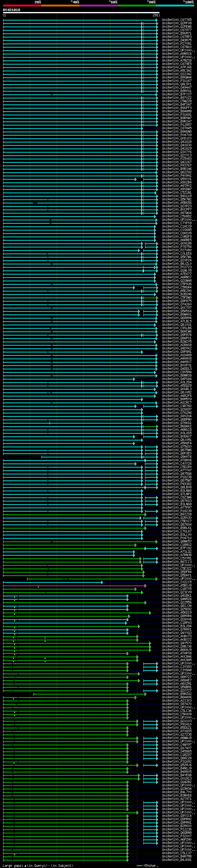Select hit label UniRef100_Q9AVT6
This screenshot has width=197, height=868.
point(177,457)
